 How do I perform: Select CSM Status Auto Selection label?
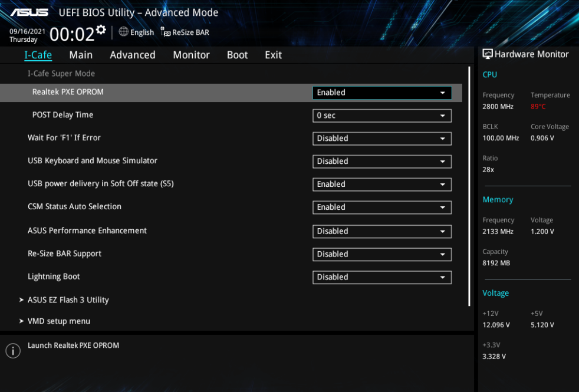coord(75,206)
